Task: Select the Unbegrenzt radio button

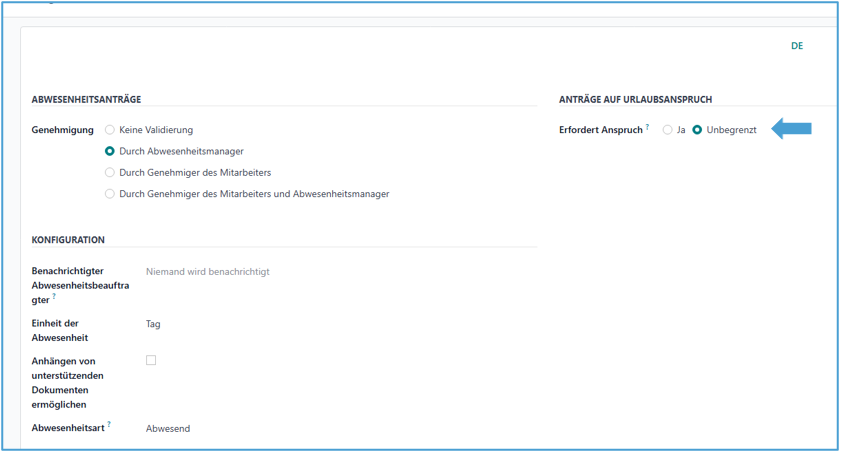Action: click(698, 130)
